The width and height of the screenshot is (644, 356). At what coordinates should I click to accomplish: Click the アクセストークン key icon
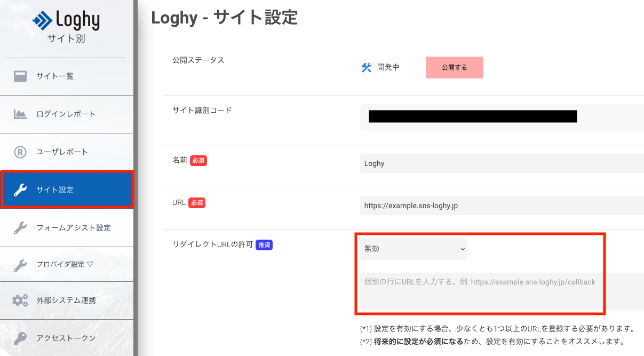20,338
